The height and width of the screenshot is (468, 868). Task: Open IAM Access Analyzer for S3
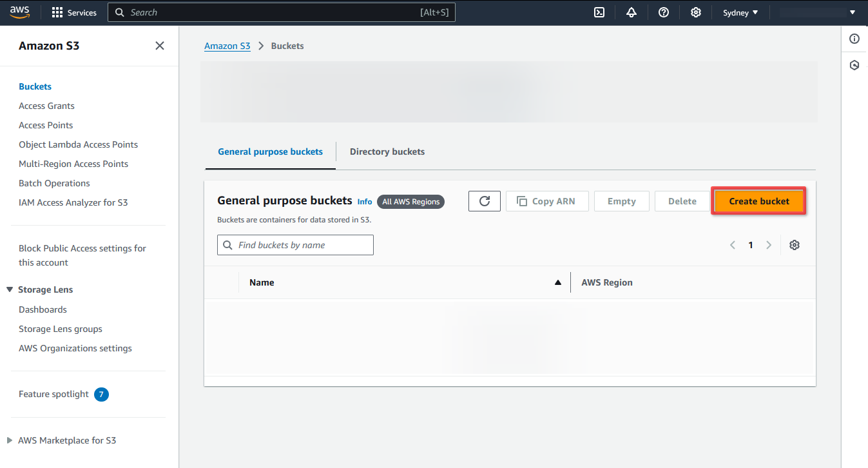[x=73, y=202]
